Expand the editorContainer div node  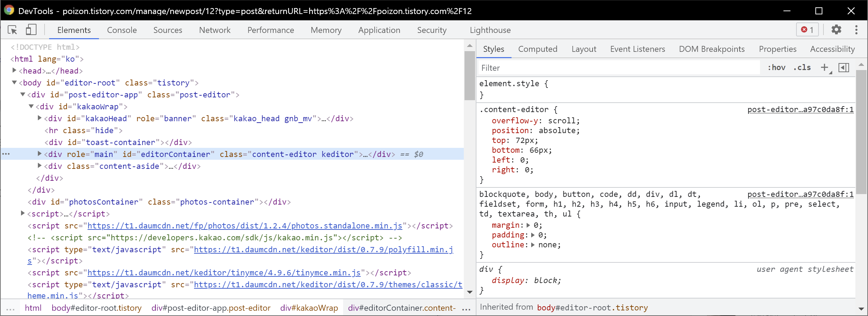click(40, 154)
